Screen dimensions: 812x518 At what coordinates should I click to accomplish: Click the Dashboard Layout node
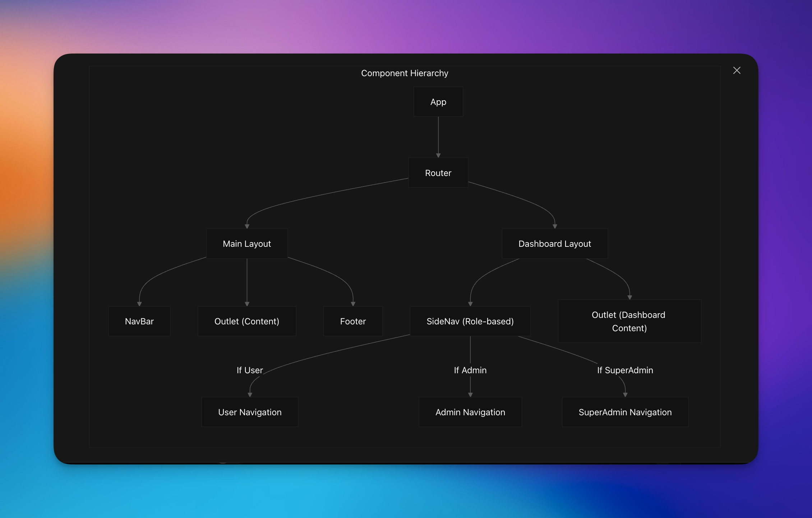point(555,244)
